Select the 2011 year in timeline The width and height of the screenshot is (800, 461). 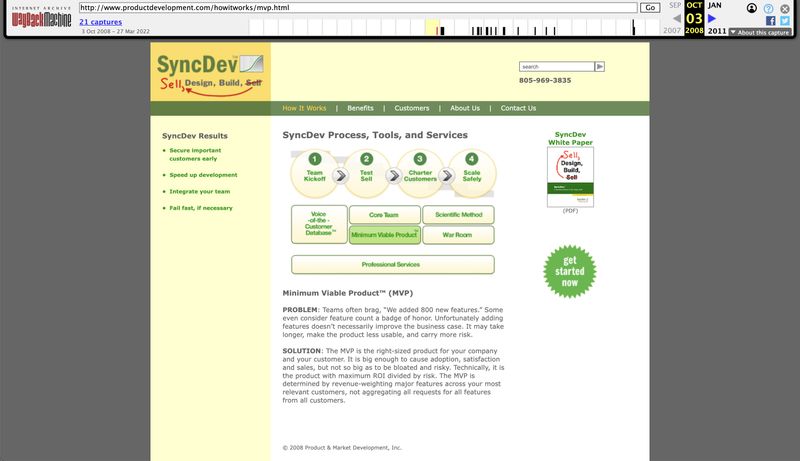click(716, 31)
